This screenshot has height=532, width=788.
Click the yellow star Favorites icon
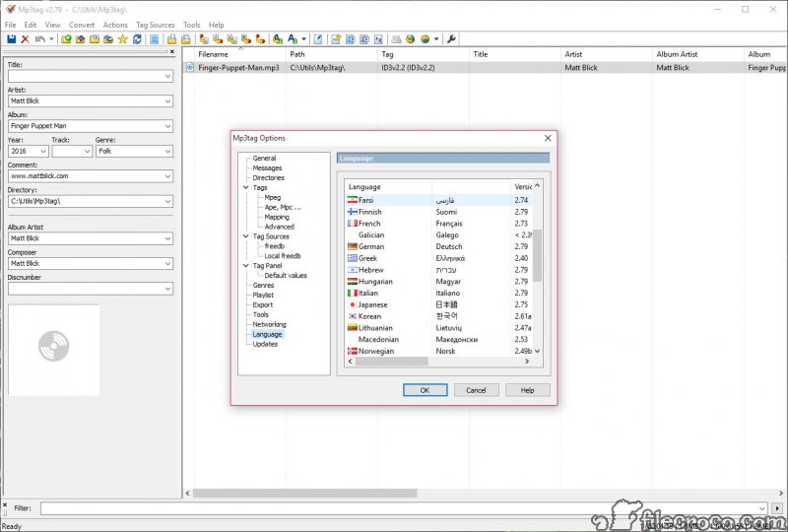[122, 39]
